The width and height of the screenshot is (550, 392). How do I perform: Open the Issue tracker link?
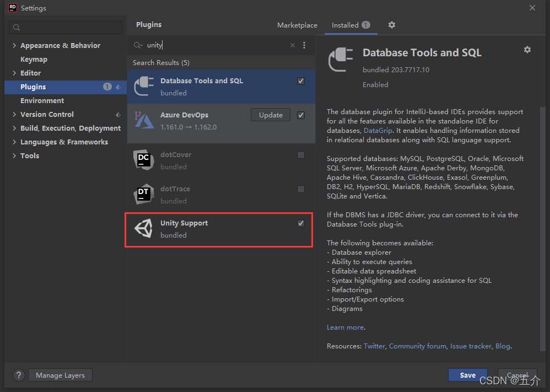tap(471, 346)
